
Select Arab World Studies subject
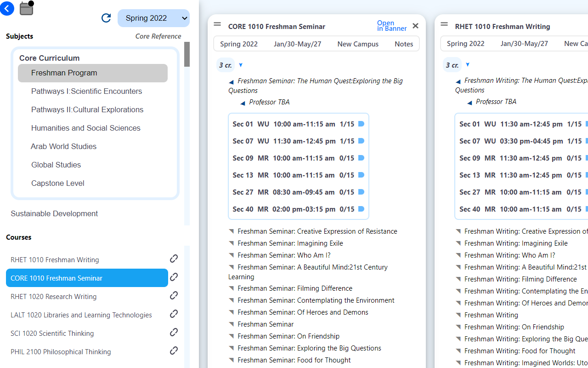point(93,146)
